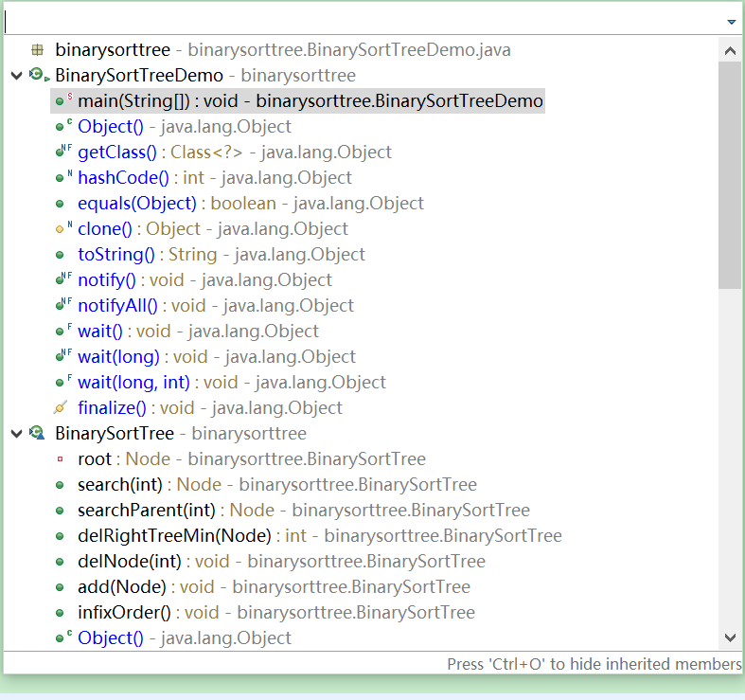Select delNode(int) : void entry
This screenshot has height=700, width=745.
point(282,562)
